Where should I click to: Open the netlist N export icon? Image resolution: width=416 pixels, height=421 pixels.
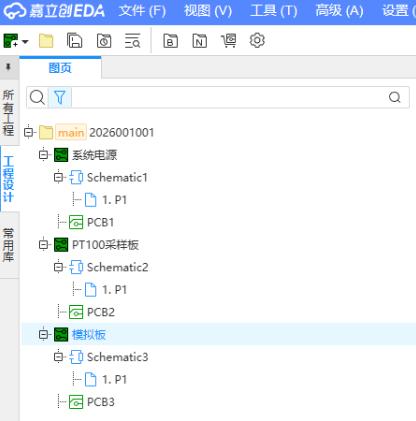pyautogui.click(x=200, y=41)
